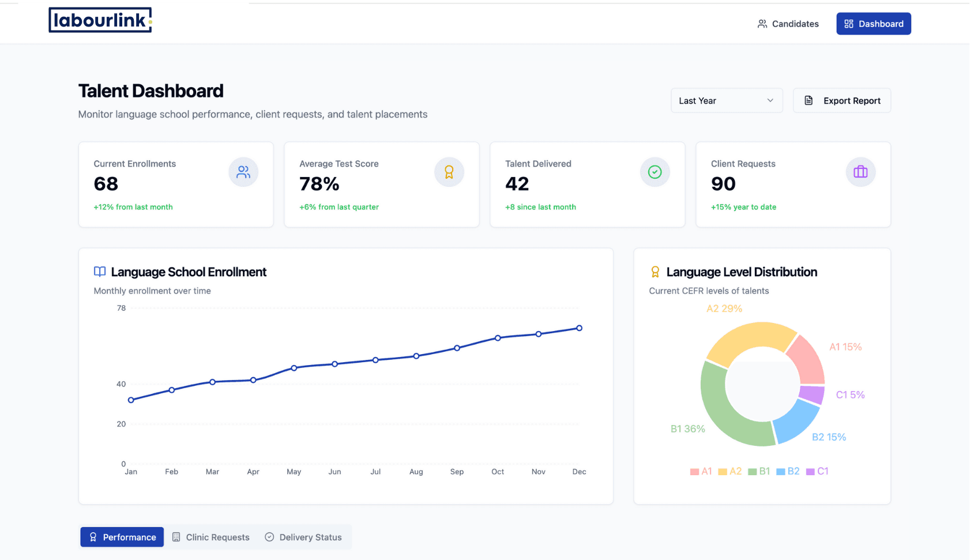Click the '42' talent delivered value

coord(517,184)
